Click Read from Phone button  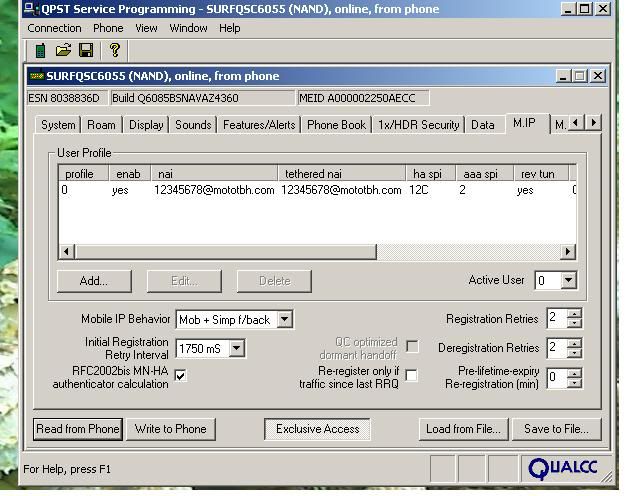[78, 429]
